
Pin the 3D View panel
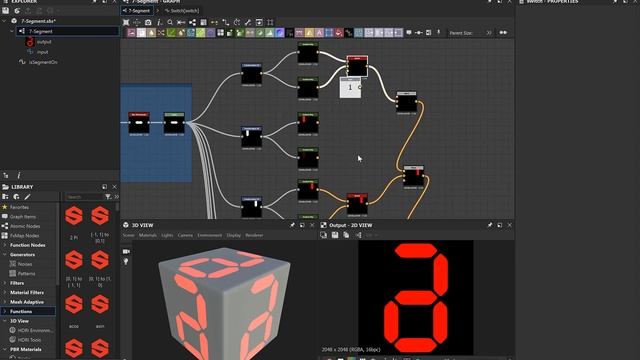click(x=292, y=225)
